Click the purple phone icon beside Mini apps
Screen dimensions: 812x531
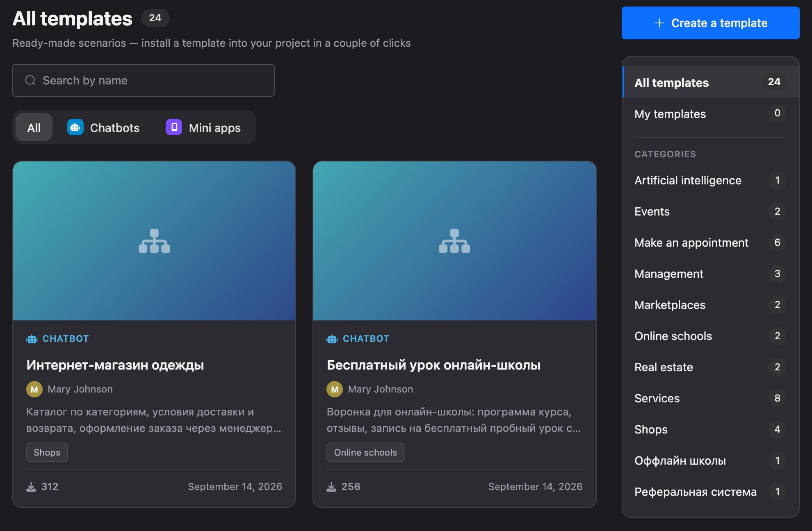[x=174, y=127]
